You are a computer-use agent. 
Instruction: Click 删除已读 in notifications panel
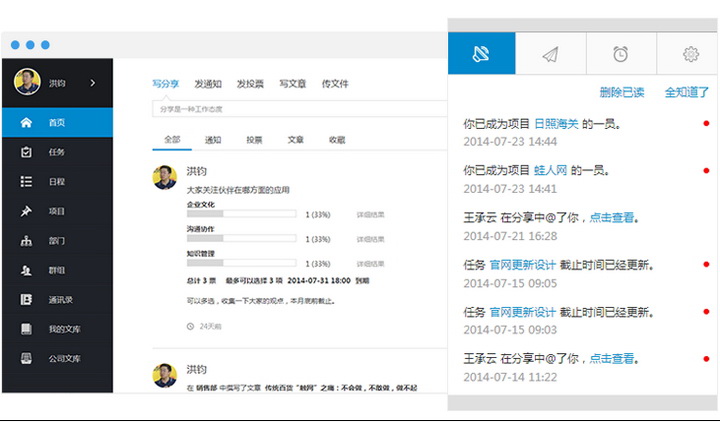(622, 92)
